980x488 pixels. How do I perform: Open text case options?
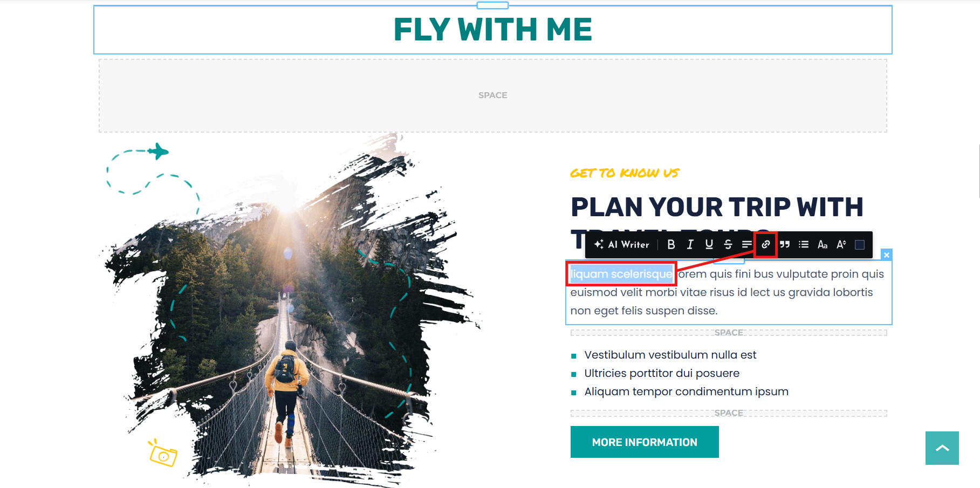pos(823,244)
